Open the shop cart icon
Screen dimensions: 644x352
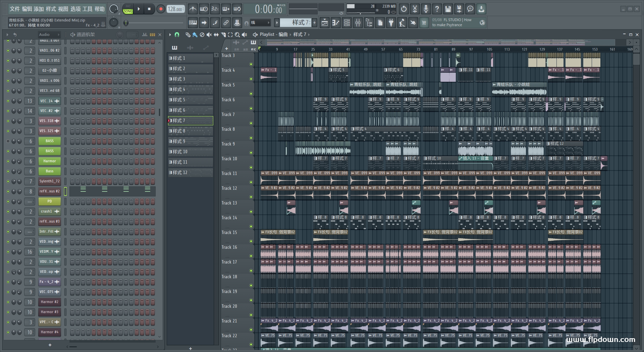point(424,23)
